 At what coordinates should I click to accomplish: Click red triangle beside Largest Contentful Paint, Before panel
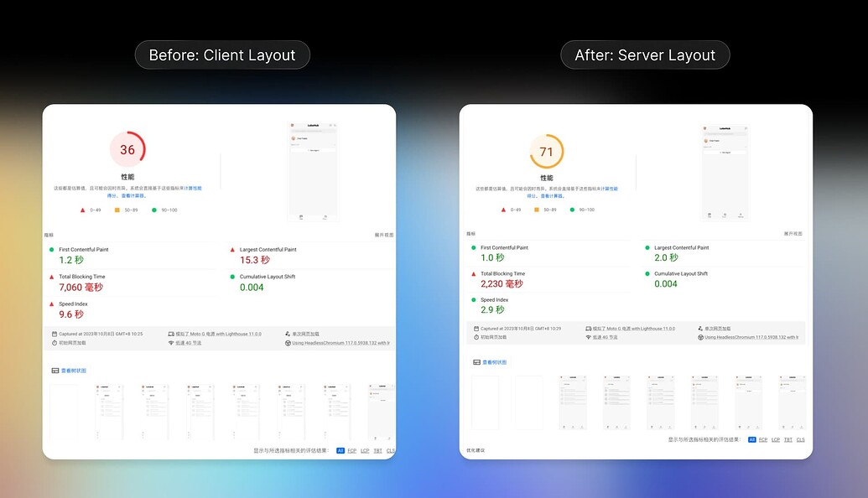pos(232,250)
